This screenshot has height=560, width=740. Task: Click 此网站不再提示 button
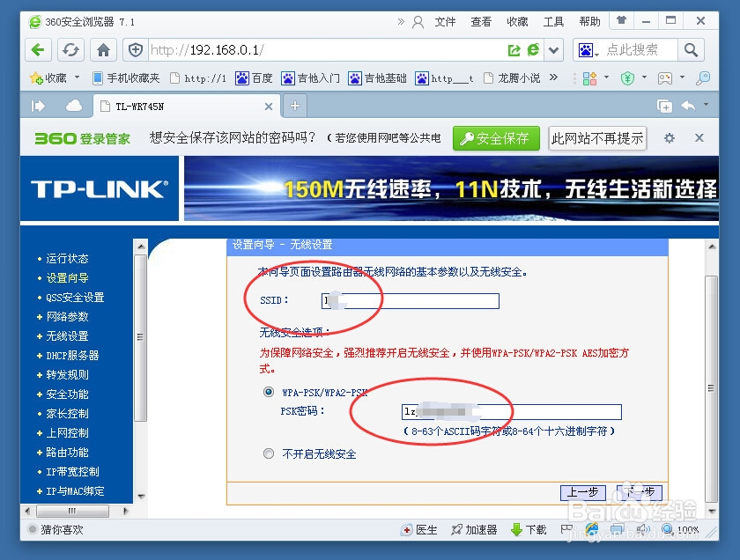pyautogui.click(x=597, y=138)
